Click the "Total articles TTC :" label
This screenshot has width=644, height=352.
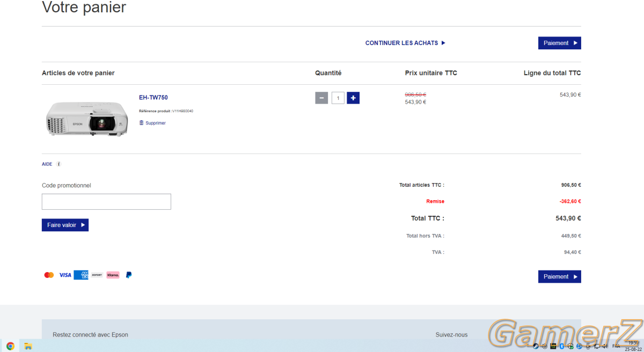point(422,185)
